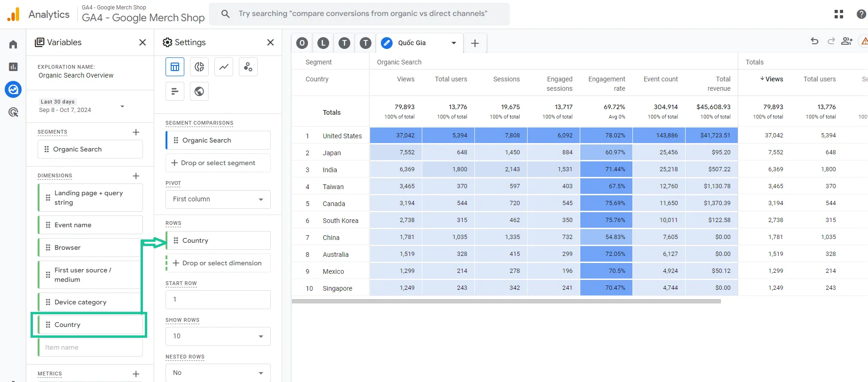Image resolution: width=868 pixels, height=382 pixels.
Task: Open the Reports icon in left sidebar
Action: (13, 67)
